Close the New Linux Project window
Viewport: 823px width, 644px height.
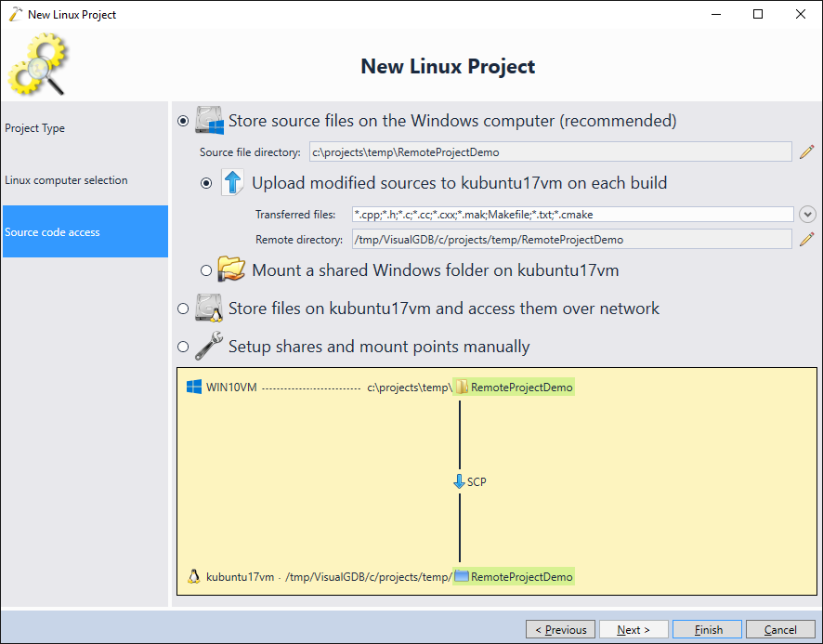click(801, 14)
